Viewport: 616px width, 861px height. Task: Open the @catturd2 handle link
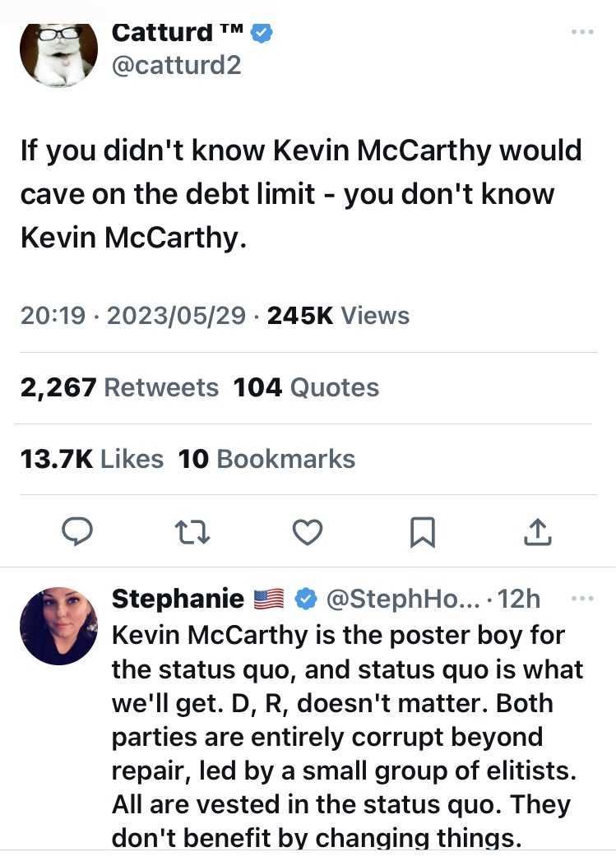tap(175, 65)
